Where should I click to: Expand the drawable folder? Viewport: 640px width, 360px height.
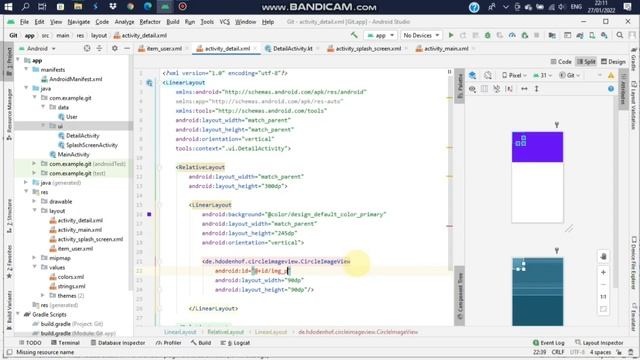(x=35, y=201)
